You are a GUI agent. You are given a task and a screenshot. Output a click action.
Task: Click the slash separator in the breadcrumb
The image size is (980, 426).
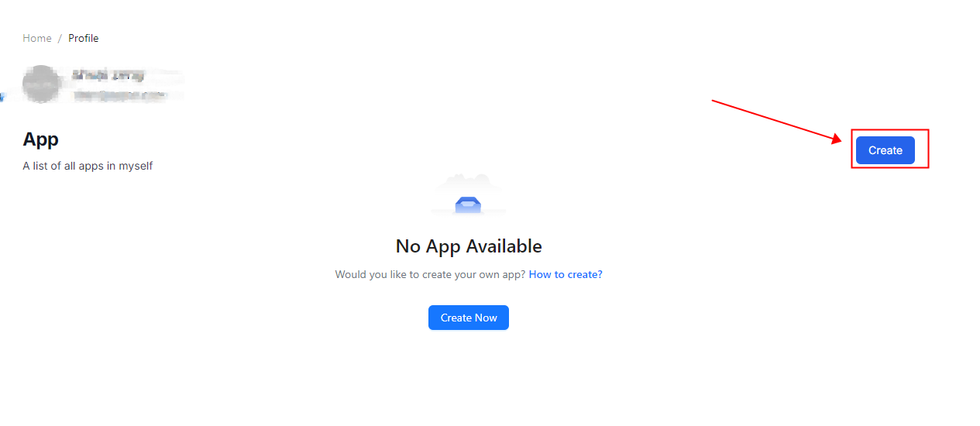click(x=60, y=38)
